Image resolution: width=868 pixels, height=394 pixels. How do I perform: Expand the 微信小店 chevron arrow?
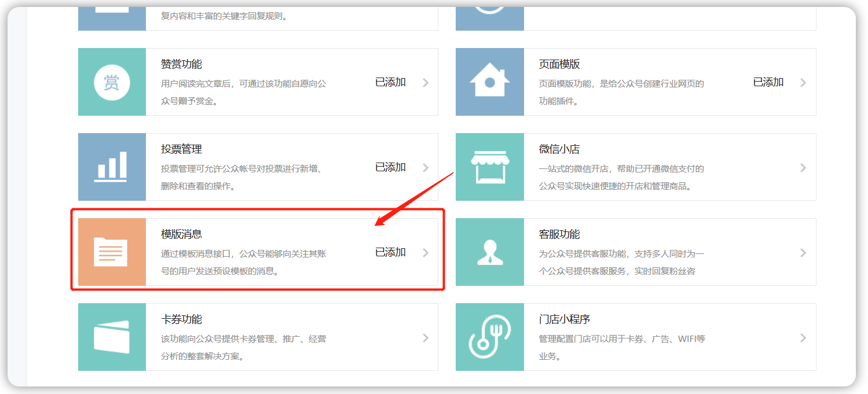point(803,168)
